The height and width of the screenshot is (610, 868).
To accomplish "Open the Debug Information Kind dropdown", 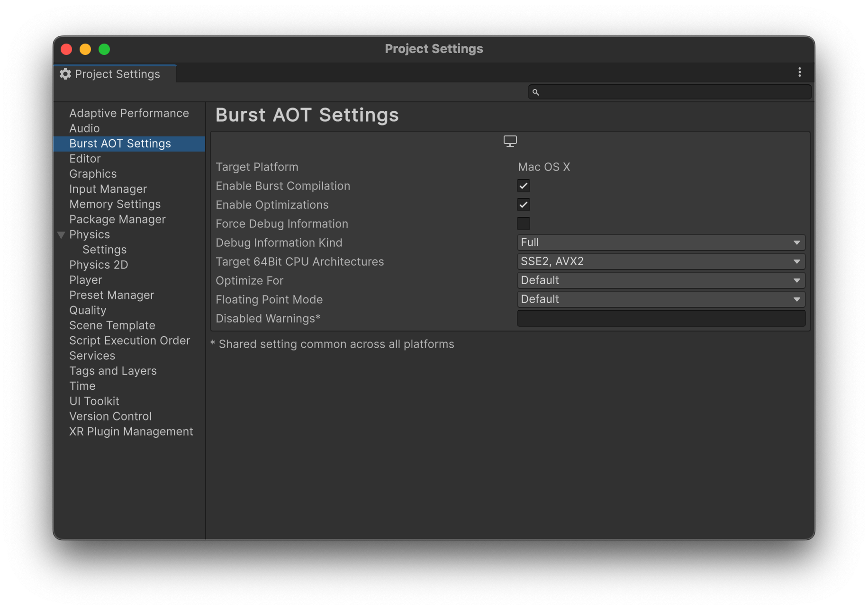I will 661,242.
